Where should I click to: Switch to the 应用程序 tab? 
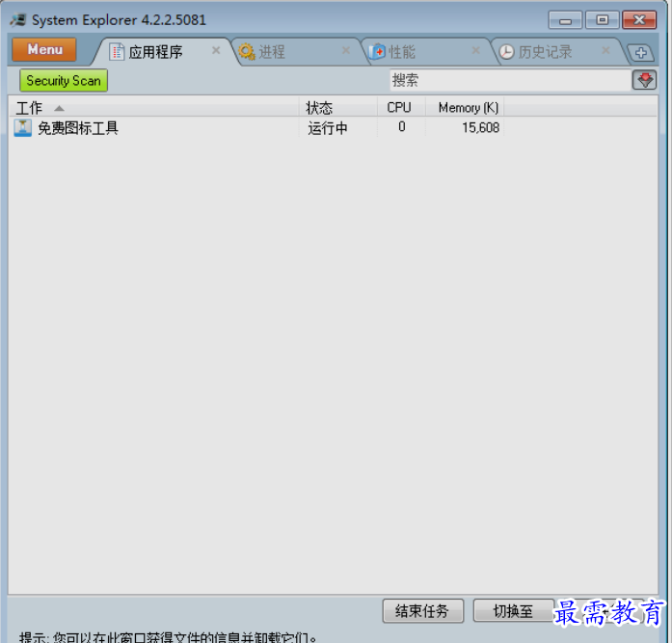click(155, 52)
